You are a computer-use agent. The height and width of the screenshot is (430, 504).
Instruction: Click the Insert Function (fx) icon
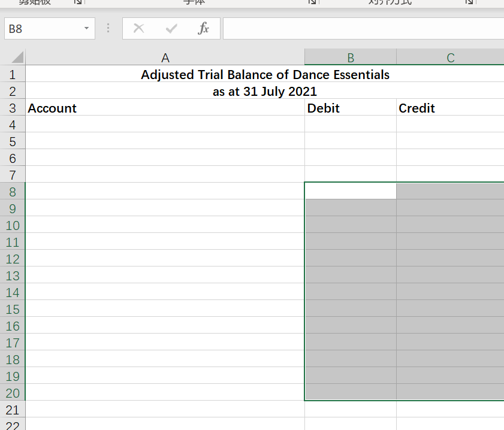point(203,28)
